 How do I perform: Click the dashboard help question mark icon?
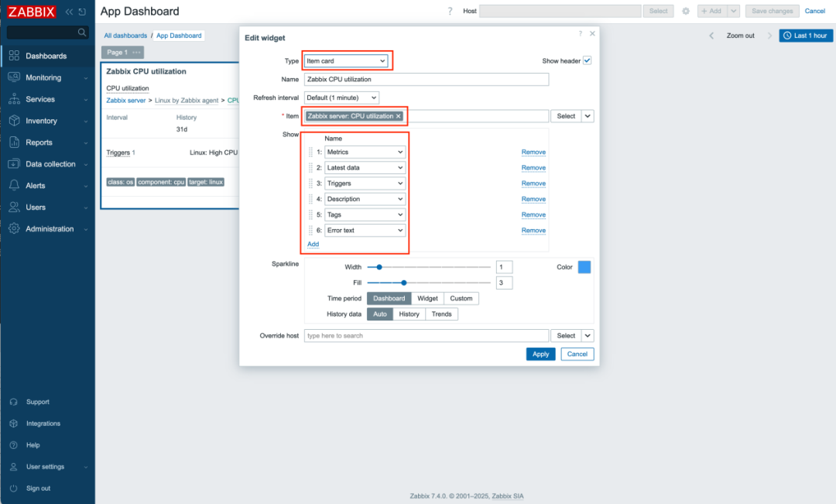pyautogui.click(x=450, y=11)
